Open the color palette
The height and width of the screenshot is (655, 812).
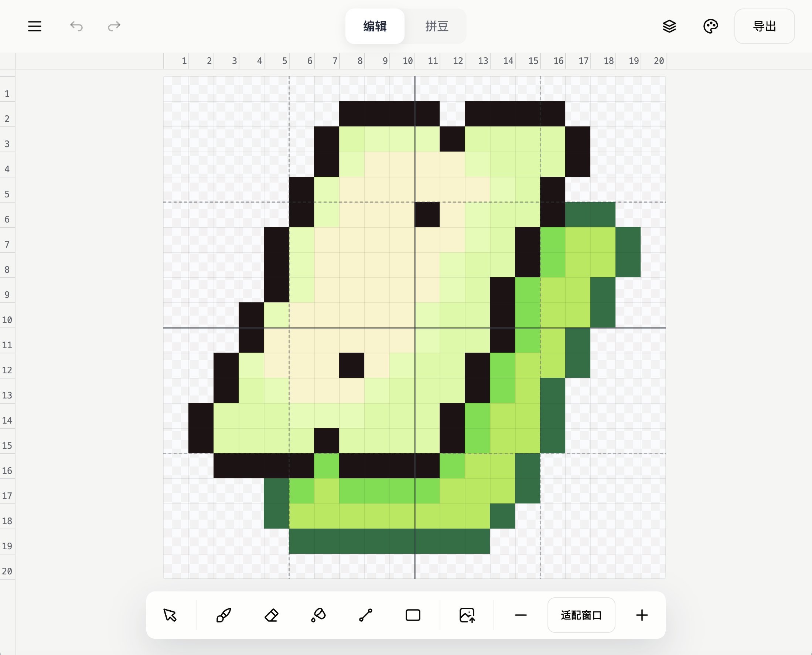(x=710, y=26)
